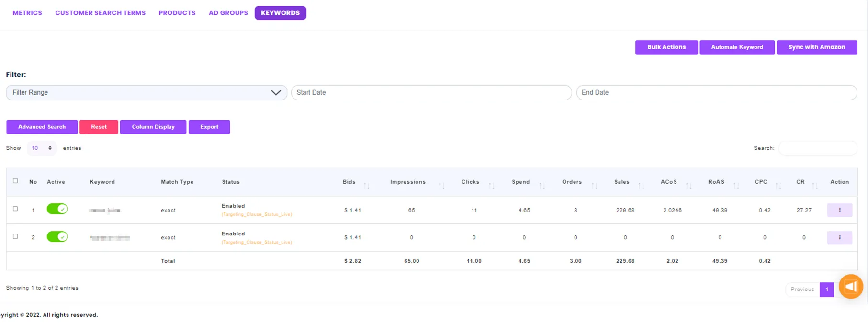Sort table by Spend column arrows
Image resolution: width=868 pixels, height=323 pixels.
[542, 186]
